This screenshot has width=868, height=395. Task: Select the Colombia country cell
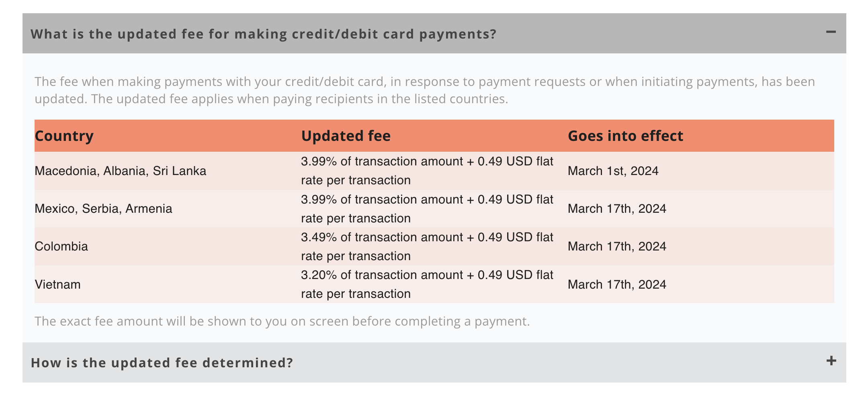61,246
